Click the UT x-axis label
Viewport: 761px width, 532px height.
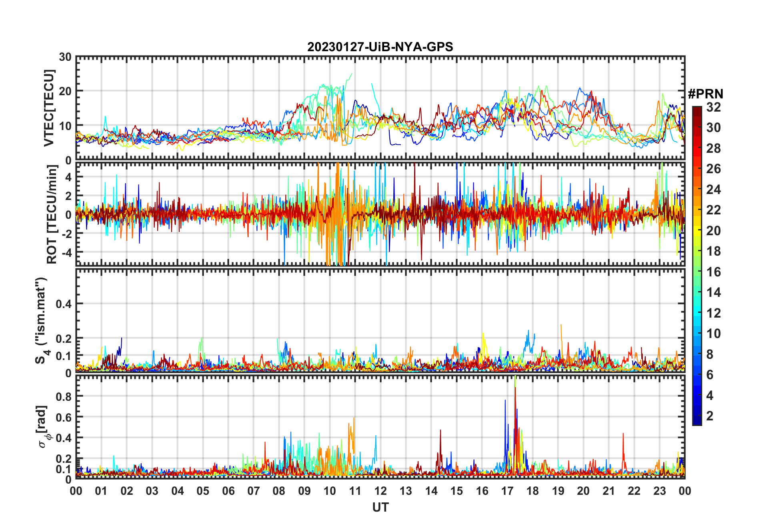[380, 507]
